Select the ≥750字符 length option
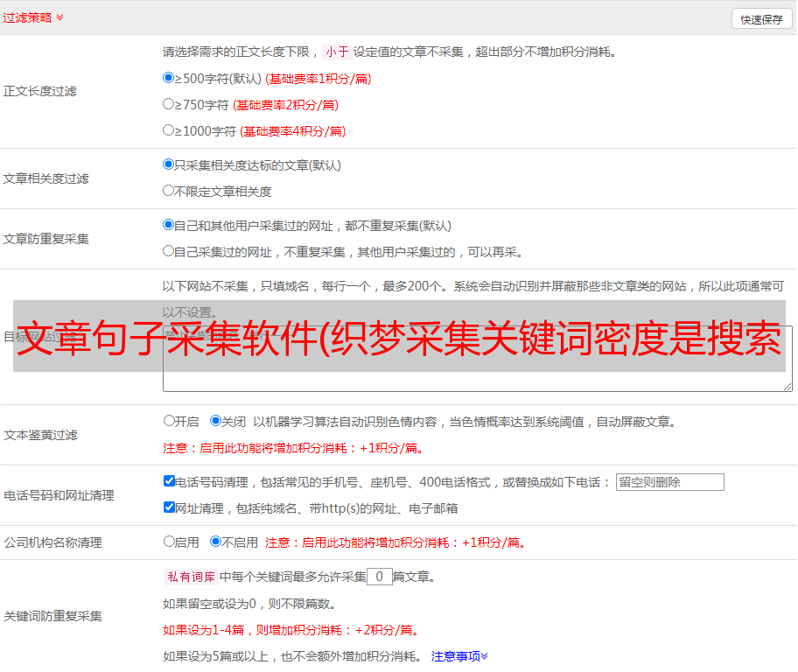 click(169, 104)
